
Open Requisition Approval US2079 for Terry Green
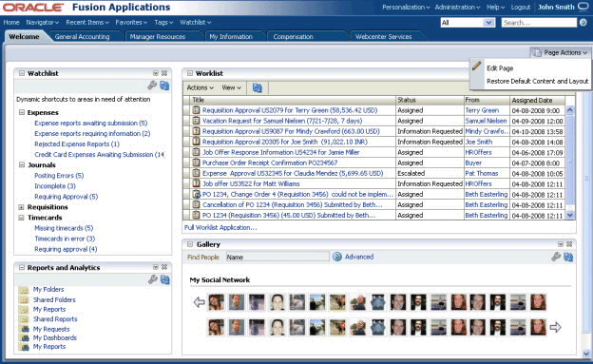(x=290, y=110)
